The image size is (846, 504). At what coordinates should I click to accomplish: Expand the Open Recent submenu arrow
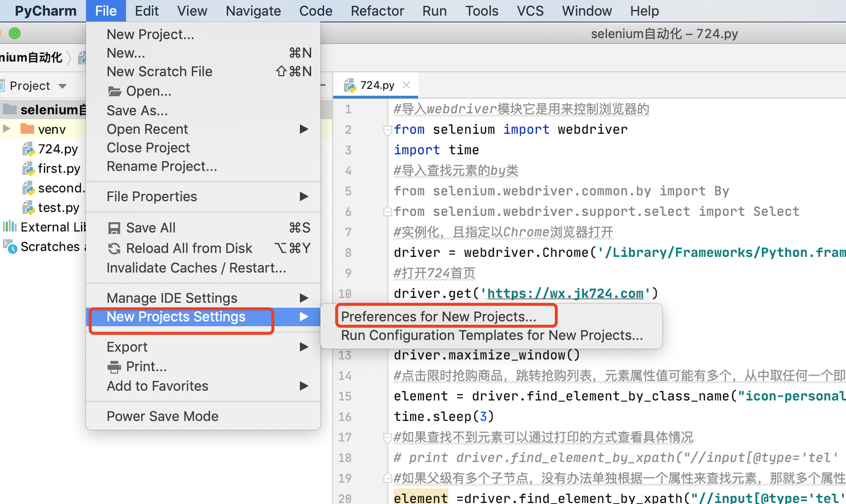304,129
